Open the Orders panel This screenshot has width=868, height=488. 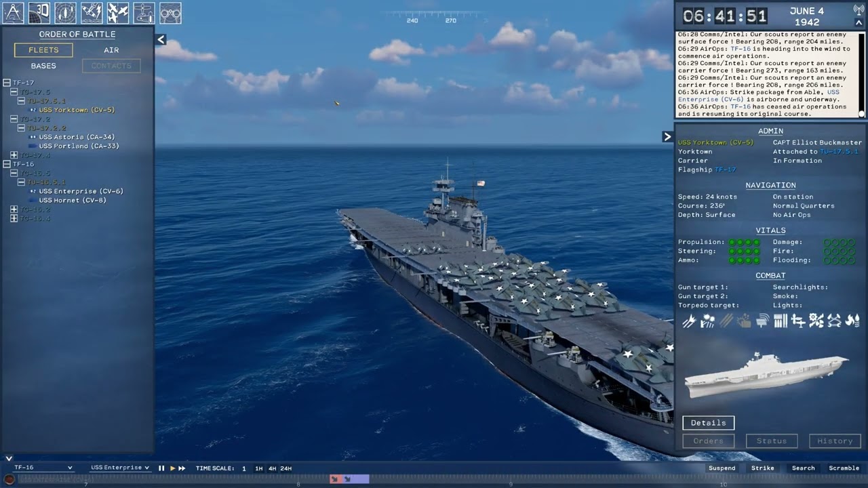(x=708, y=441)
